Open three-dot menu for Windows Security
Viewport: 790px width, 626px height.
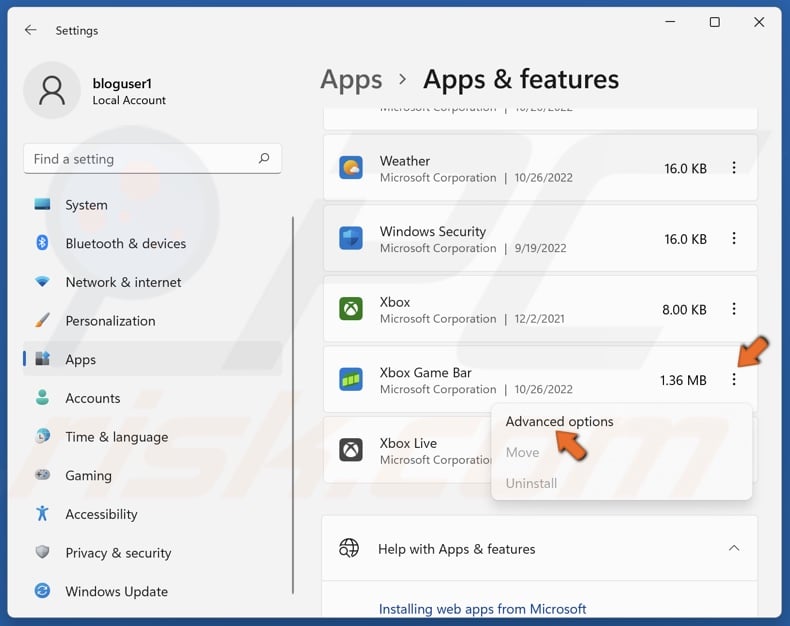[734, 239]
